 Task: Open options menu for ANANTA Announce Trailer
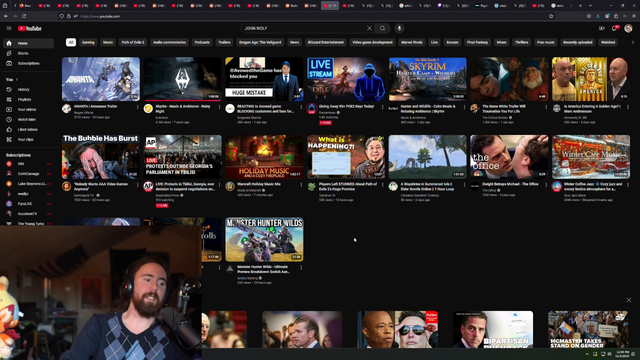tap(138, 107)
